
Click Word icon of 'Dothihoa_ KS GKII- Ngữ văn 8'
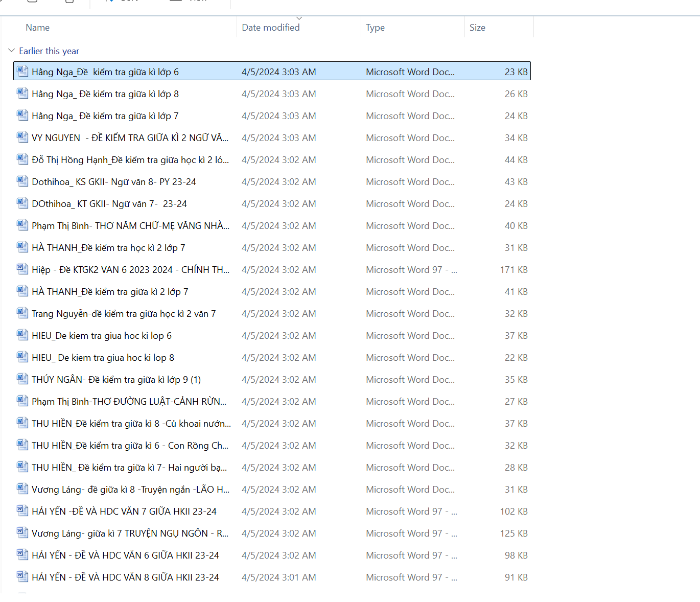pyautogui.click(x=22, y=181)
